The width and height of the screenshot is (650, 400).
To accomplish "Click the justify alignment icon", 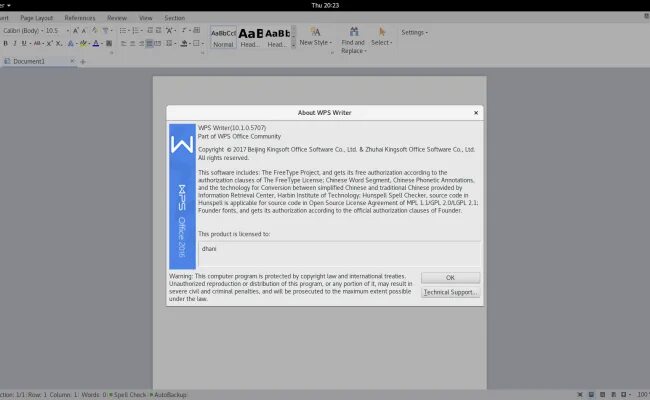I will [149, 43].
